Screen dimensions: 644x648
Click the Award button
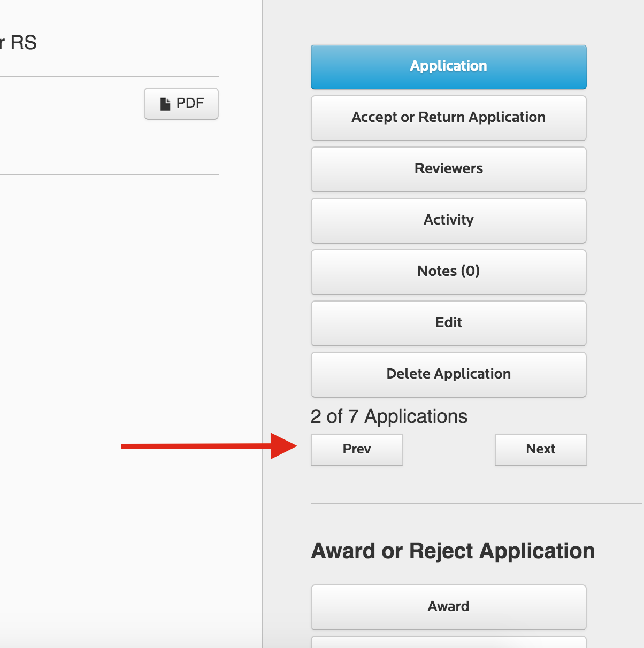pos(448,607)
